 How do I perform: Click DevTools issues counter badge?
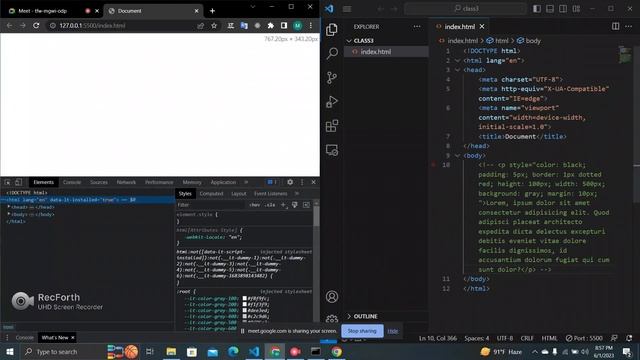click(272, 182)
